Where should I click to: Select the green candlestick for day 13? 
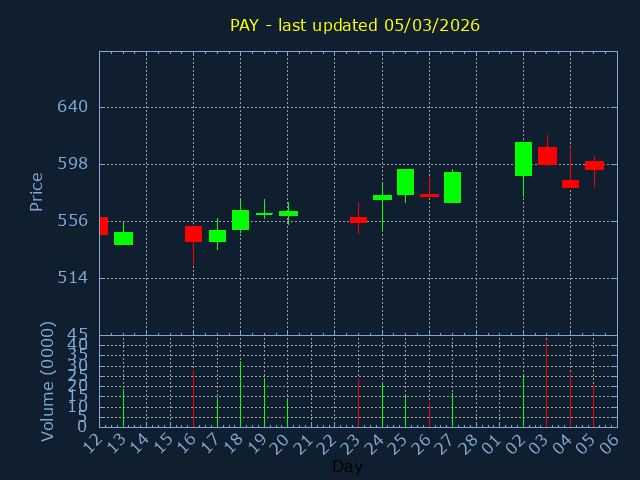123,238
